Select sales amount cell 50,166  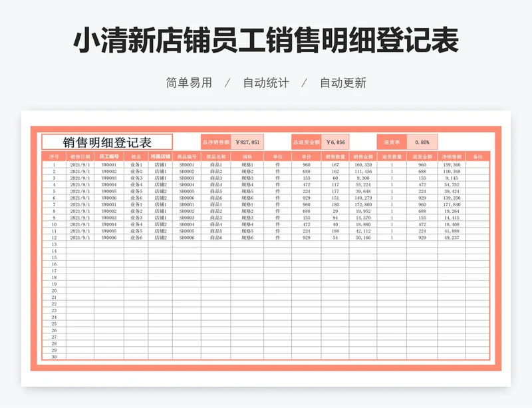[x=363, y=238]
